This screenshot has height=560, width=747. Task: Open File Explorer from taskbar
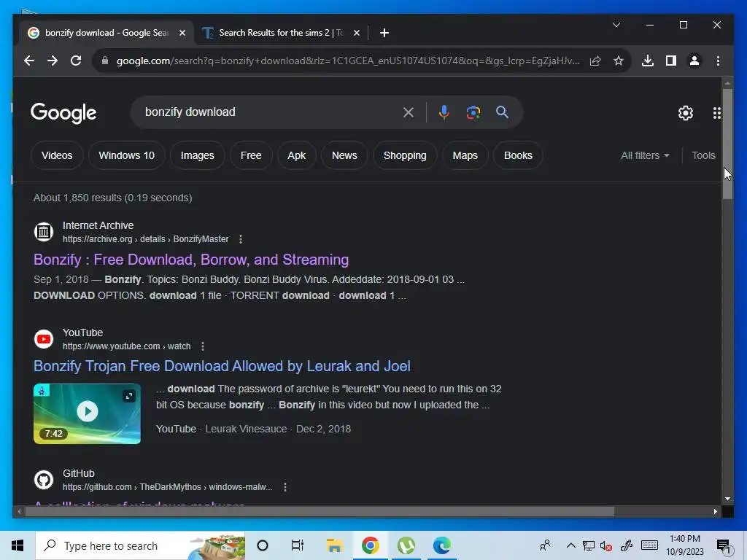click(334, 545)
